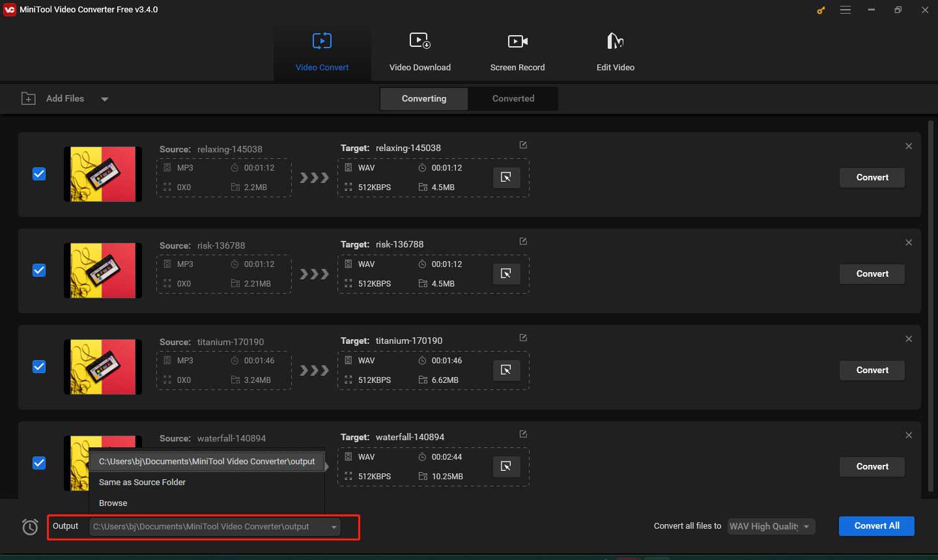Uncheck the titanium-170190 file checkbox
Screen dimensions: 938x560
tap(39, 367)
